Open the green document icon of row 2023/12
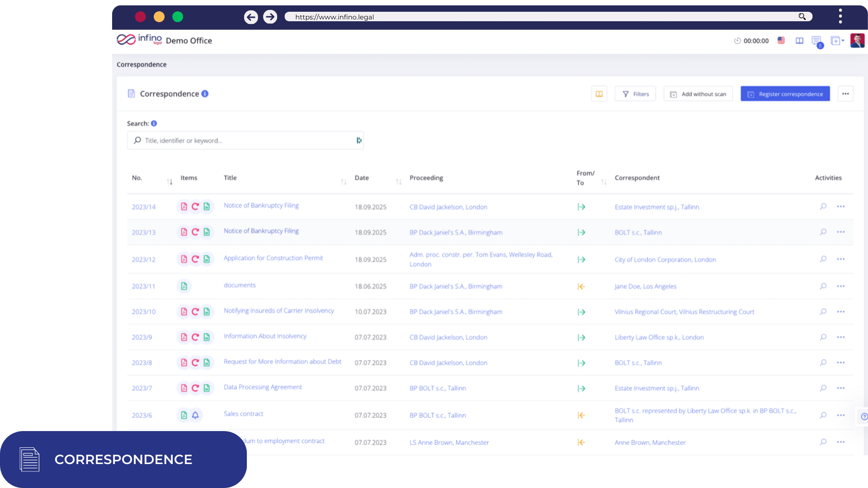The width and height of the screenshot is (868, 488). [207, 259]
